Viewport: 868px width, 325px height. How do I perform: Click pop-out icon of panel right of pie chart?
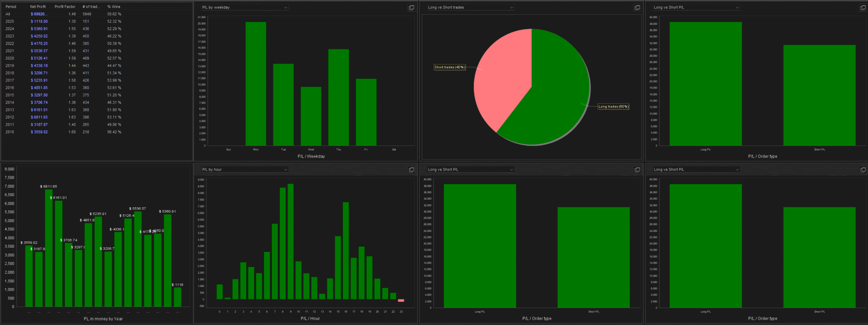pyautogui.click(x=863, y=8)
